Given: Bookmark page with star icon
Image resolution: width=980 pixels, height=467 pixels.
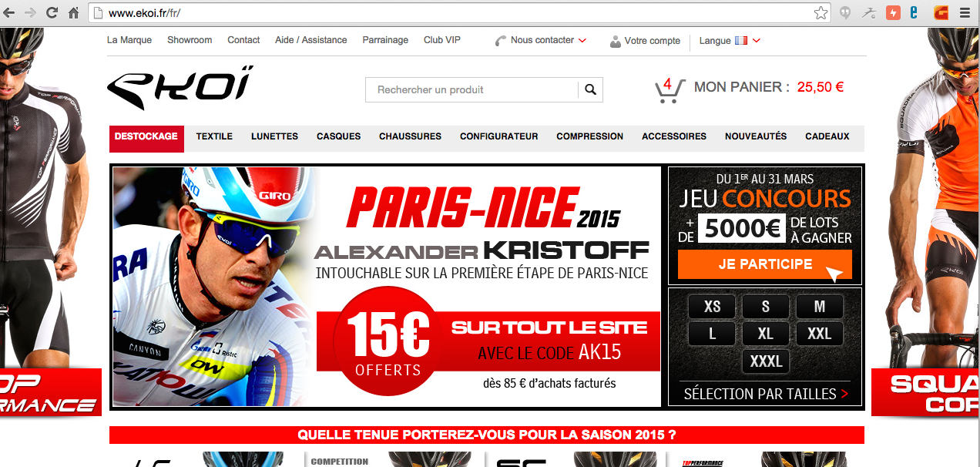Looking at the screenshot, I should 821,13.
